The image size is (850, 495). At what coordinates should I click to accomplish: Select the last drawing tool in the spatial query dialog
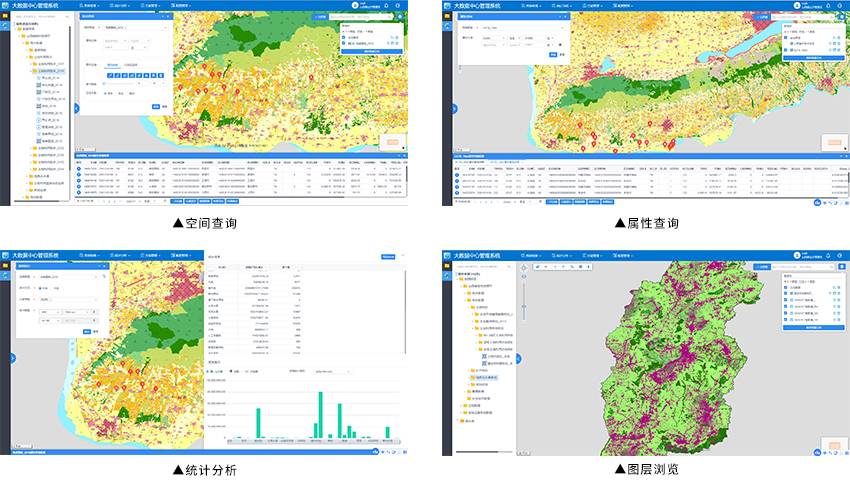[164, 74]
